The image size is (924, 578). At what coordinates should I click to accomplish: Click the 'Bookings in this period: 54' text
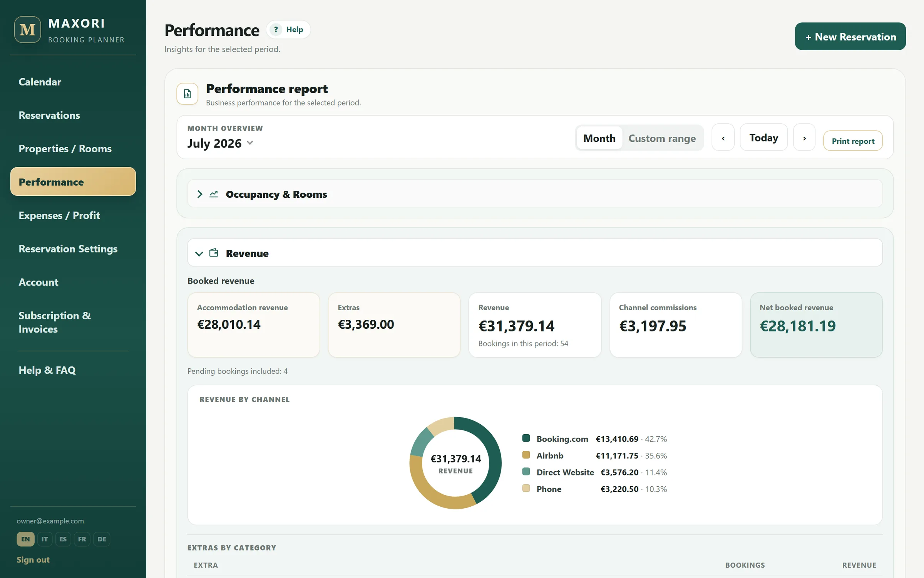523,343
